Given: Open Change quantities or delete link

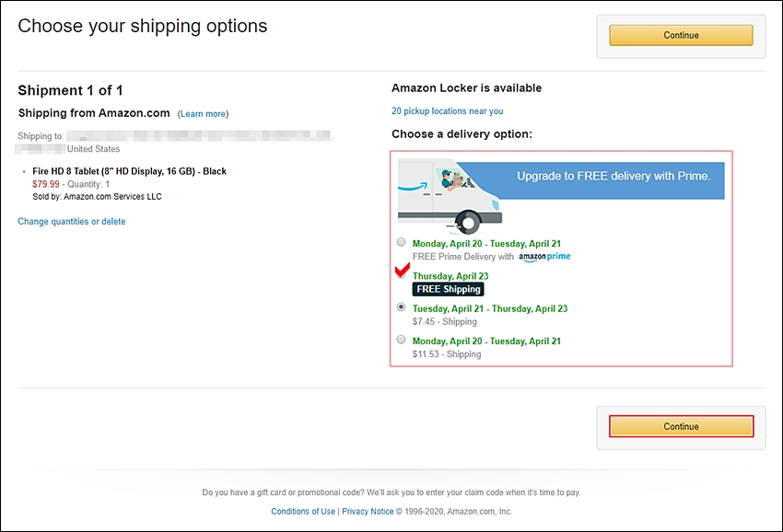Looking at the screenshot, I should [x=72, y=221].
